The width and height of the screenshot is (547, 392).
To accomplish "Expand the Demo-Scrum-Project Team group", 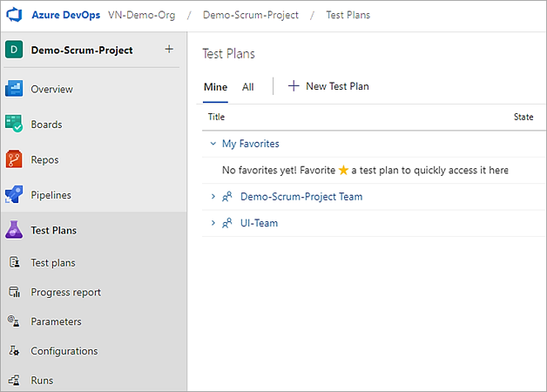I will click(x=213, y=197).
